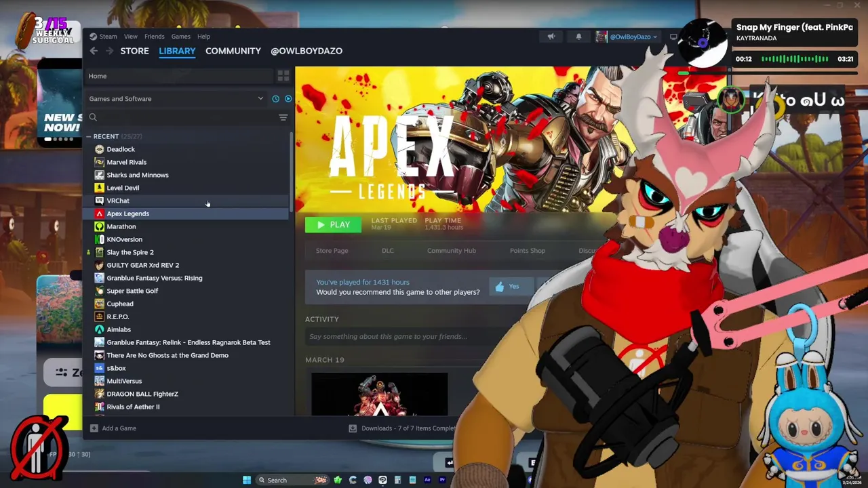The image size is (868, 488).
Task: Open the Points Shop link
Action: [528, 251]
